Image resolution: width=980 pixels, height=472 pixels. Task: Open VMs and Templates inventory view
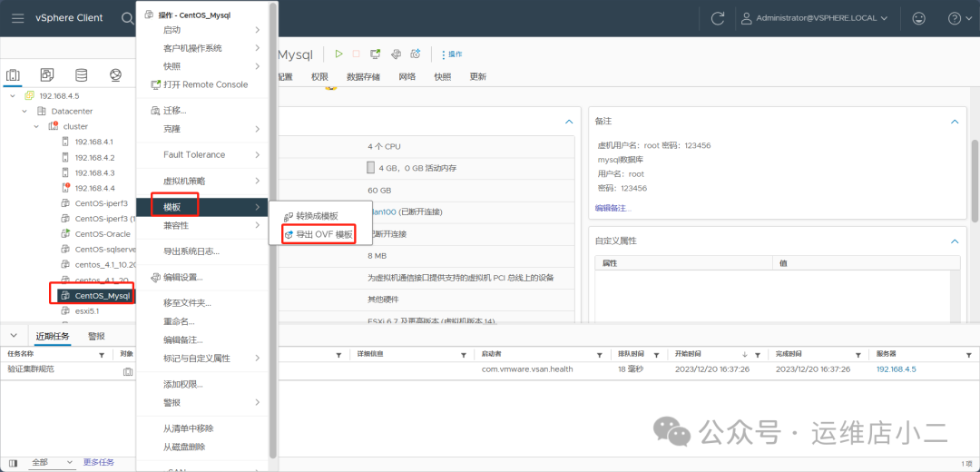click(x=47, y=75)
